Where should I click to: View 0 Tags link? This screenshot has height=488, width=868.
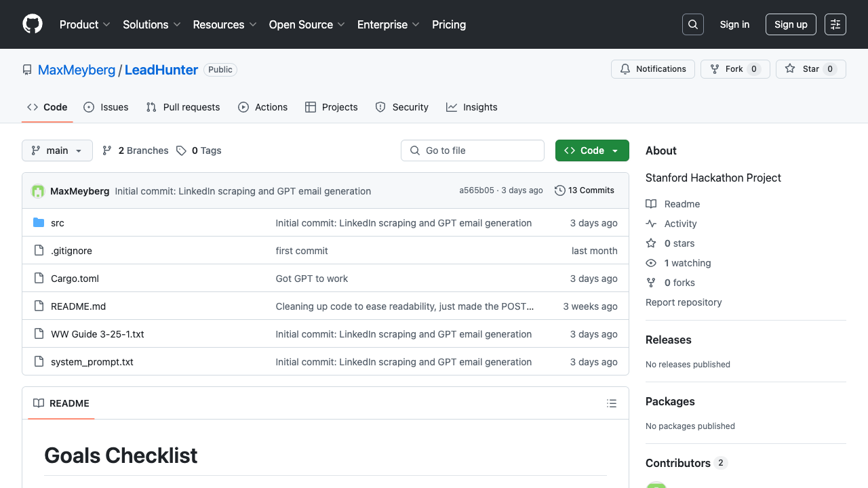(x=199, y=150)
